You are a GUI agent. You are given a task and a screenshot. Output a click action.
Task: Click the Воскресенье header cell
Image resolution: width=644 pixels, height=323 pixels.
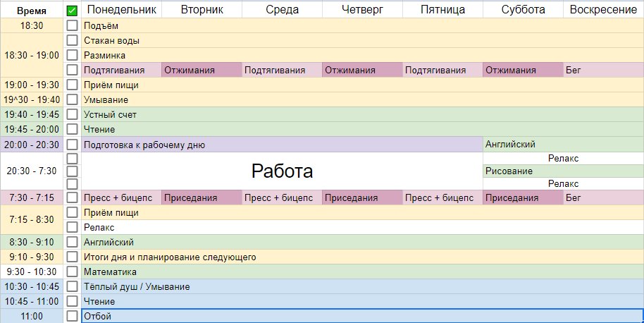603,10
